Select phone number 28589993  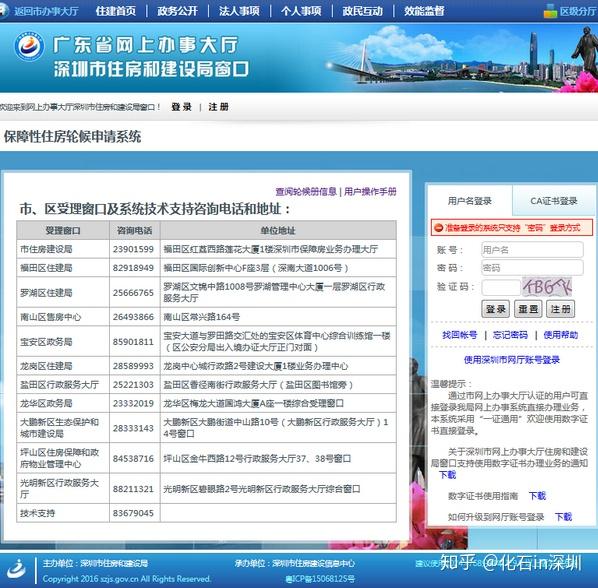coord(133,366)
